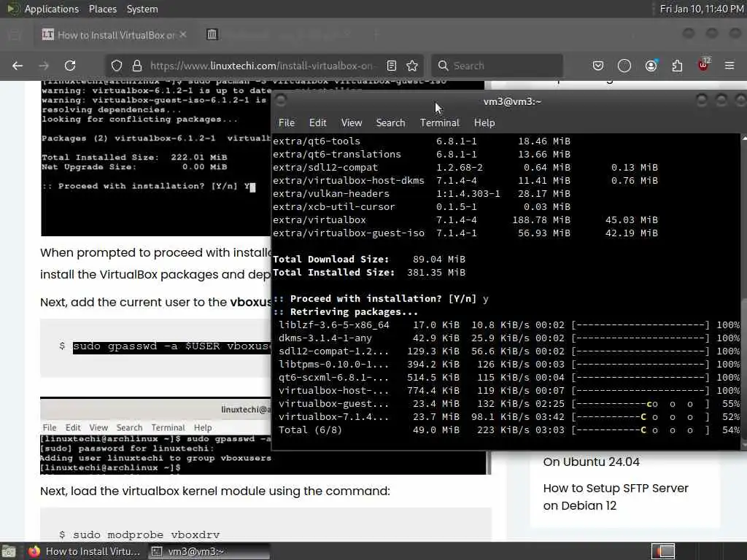Viewport: 747px width, 560px height.
Task: Click the Firefox URL address field
Action: (x=261, y=66)
